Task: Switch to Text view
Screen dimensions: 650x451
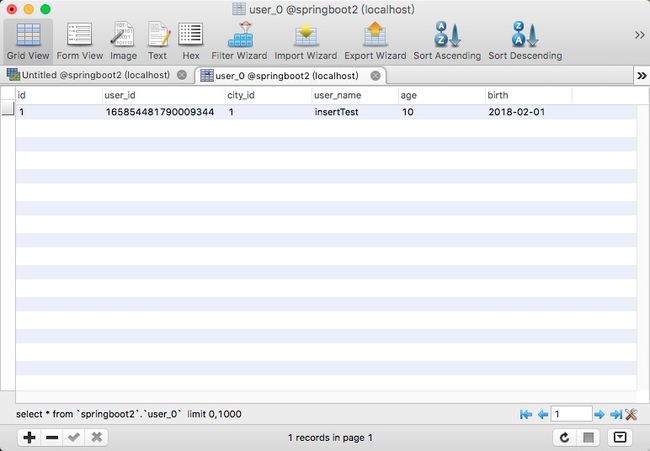Action: (158, 41)
